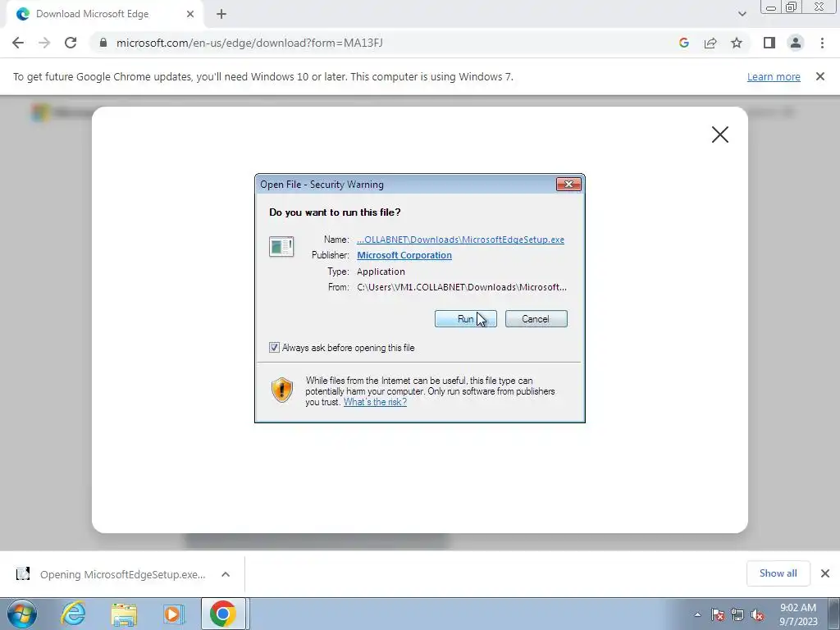The height and width of the screenshot is (630, 840).
Task: Click the volume speaker tray icon
Action: (757, 614)
